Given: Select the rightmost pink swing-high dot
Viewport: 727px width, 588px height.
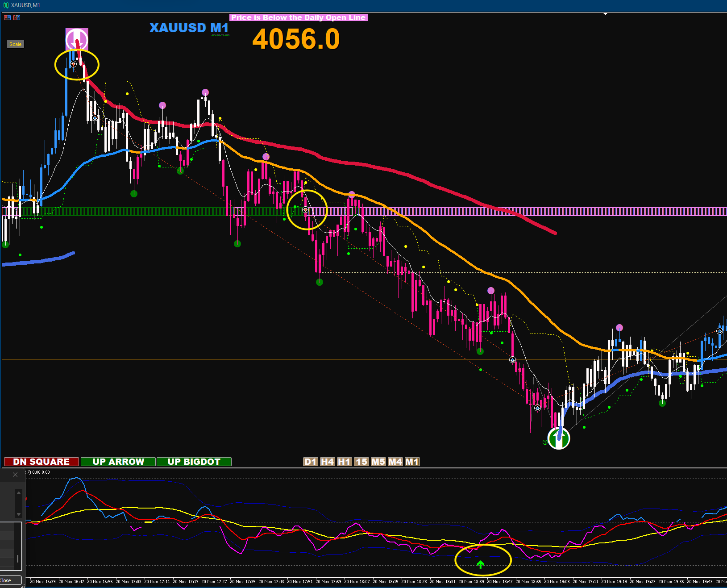Looking at the screenshot, I should [619, 328].
